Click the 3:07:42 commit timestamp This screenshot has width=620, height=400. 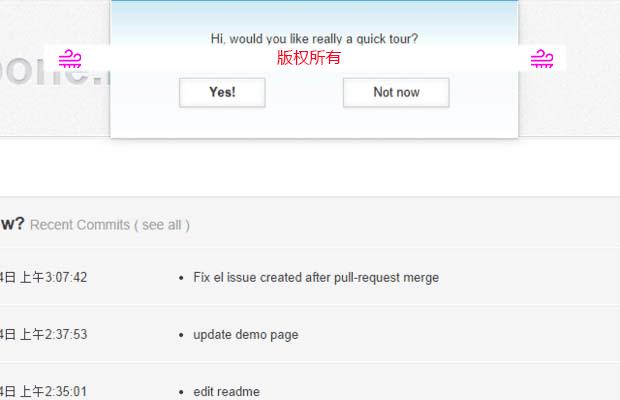[x=44, y=278]
